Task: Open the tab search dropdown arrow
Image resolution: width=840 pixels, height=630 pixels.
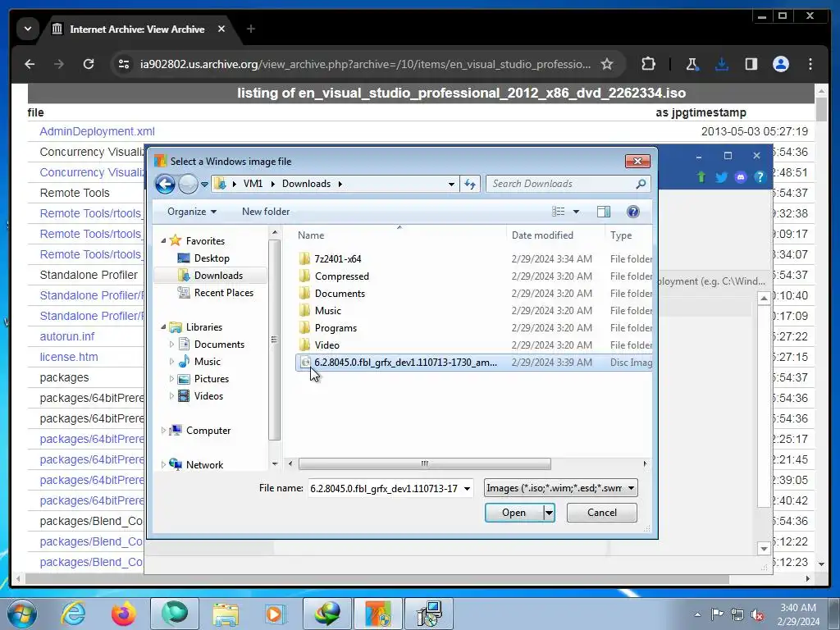Action: [x=28, y=29]
